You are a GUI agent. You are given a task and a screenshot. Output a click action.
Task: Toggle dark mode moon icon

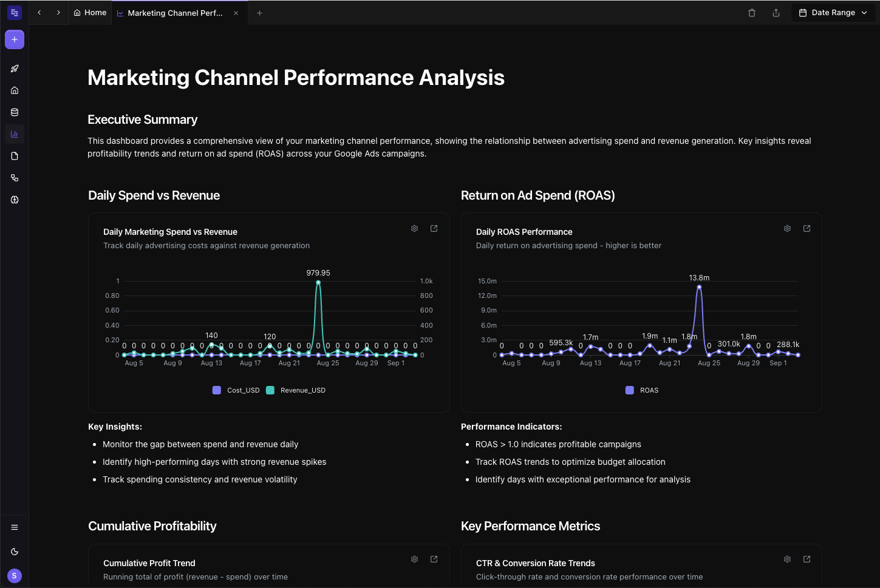(x=15, y=552)
